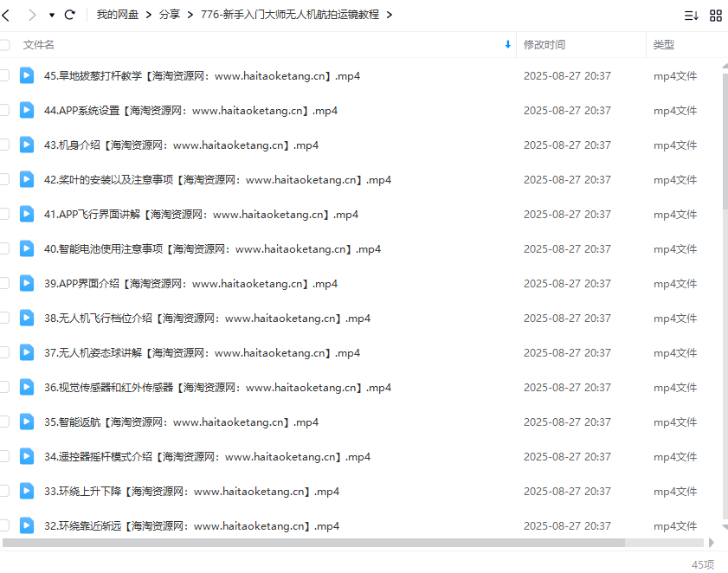Click video icon of 44.APP系统设置
The image size is (728, 573).
27,110
